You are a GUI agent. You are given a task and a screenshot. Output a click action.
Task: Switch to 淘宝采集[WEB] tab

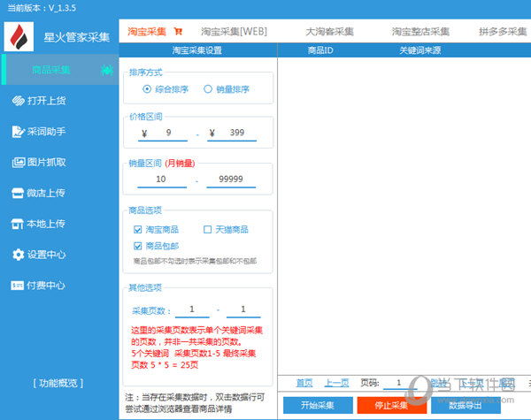[234, 32]
